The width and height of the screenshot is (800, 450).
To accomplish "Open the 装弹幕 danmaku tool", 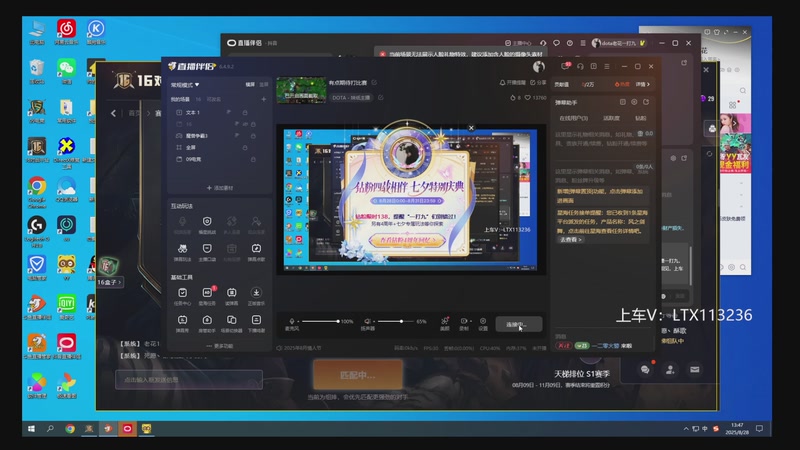I will tap(232, 295).
